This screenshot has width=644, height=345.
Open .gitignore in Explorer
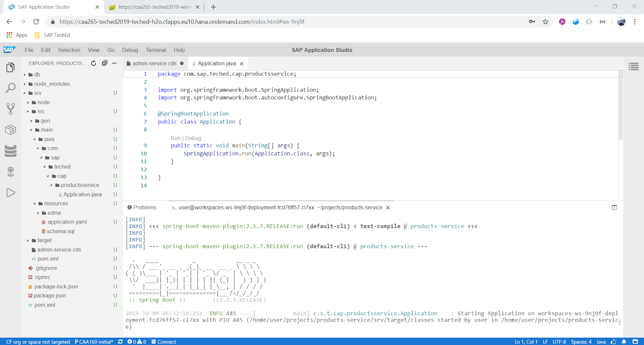(46, 268)
